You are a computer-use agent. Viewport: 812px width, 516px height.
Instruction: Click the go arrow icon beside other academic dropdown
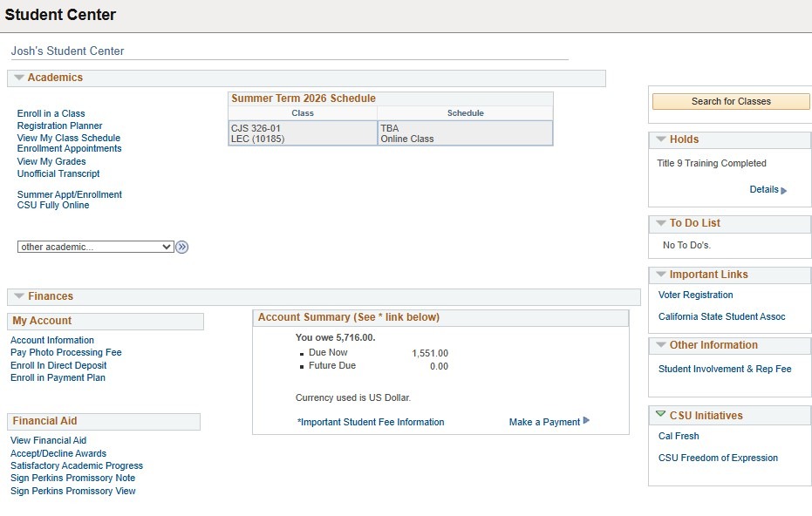pos(182,247)
